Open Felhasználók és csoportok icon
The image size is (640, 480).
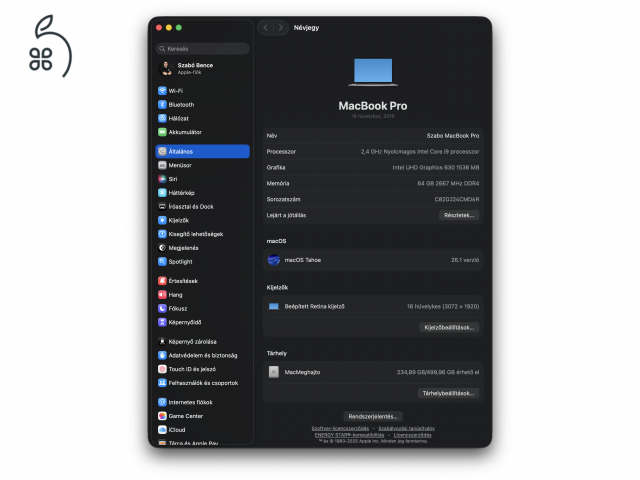click(162, 383)
